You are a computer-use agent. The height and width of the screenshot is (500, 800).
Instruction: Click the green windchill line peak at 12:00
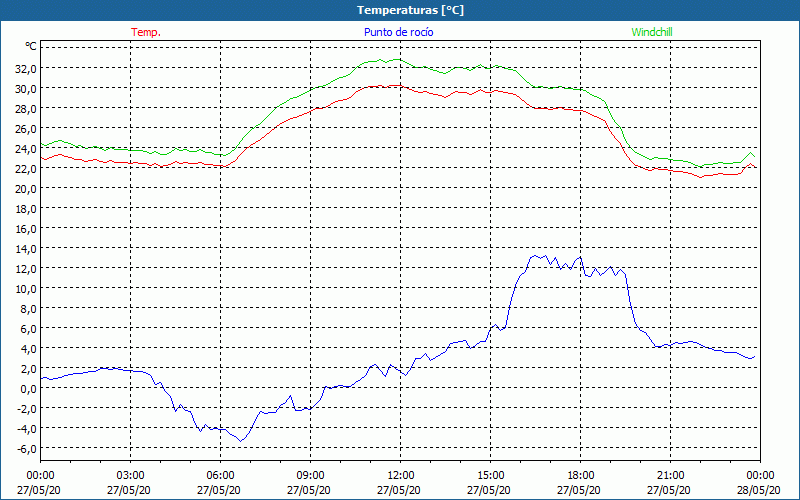[398, 60]
